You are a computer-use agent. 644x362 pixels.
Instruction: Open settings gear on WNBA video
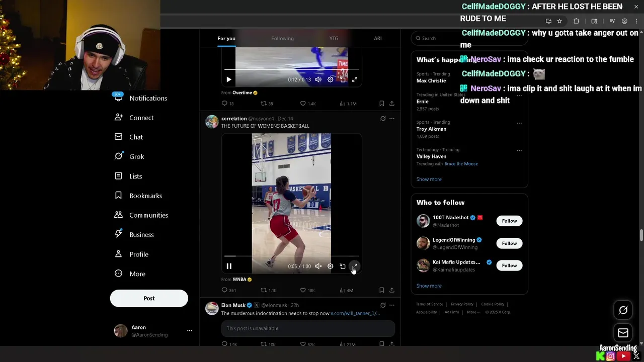(330, 266)
